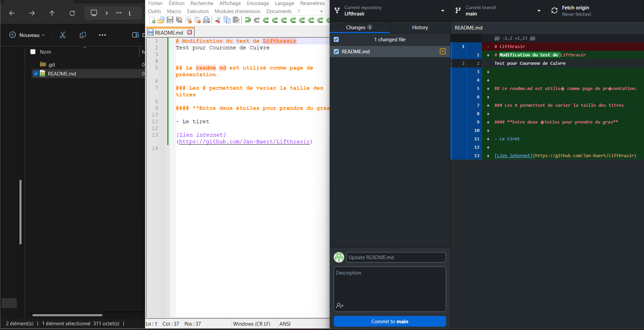Click the File Explorer horizontal scrollbar
The image size is (644, 330).
(x=67, y=315)
